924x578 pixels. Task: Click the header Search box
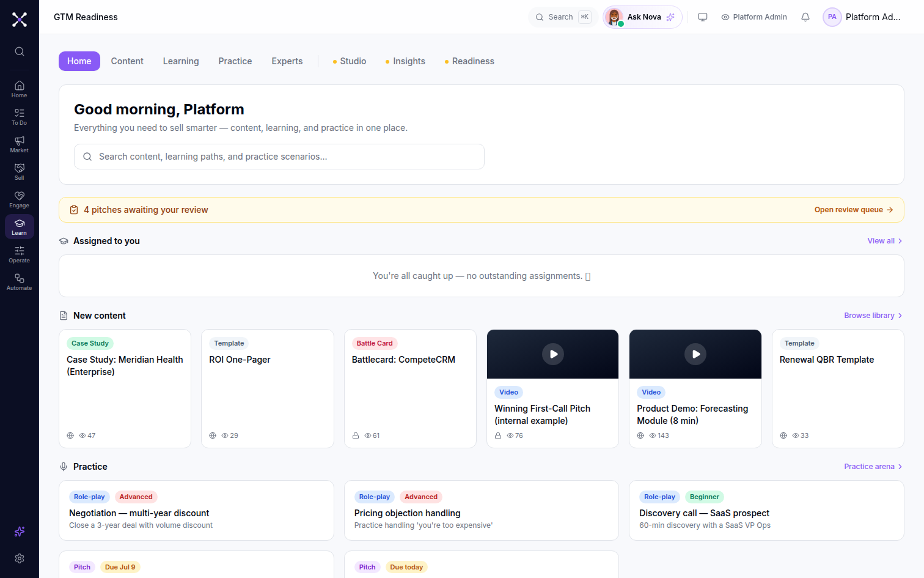(563, 17)
